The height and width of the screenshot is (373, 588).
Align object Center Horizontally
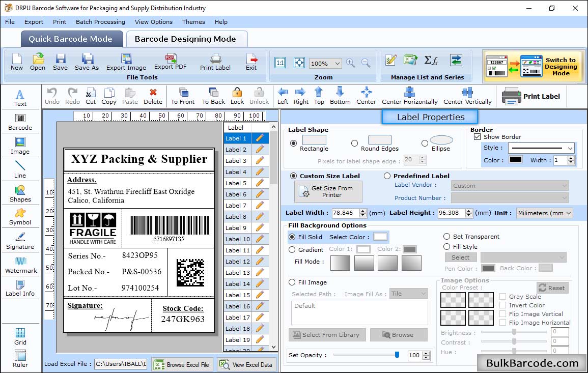click(409, 96)
